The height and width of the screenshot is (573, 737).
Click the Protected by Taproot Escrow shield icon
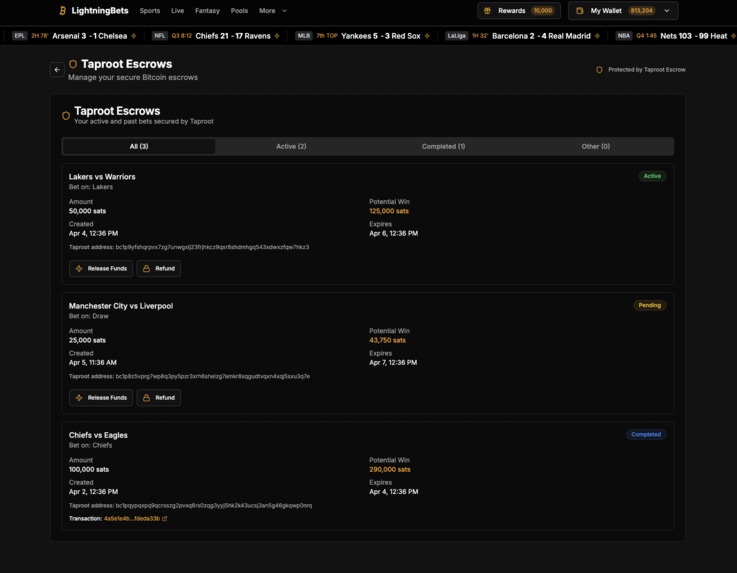point(599,70)
